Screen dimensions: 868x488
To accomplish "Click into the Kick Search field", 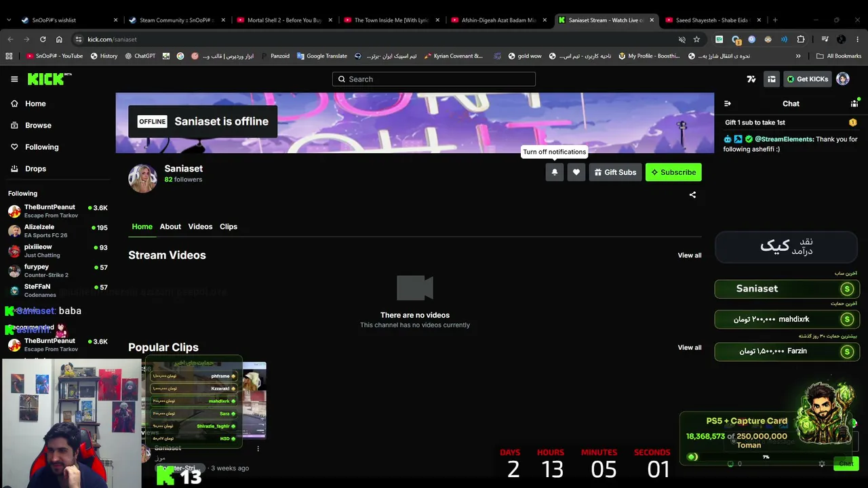I will tap(434, 79).
